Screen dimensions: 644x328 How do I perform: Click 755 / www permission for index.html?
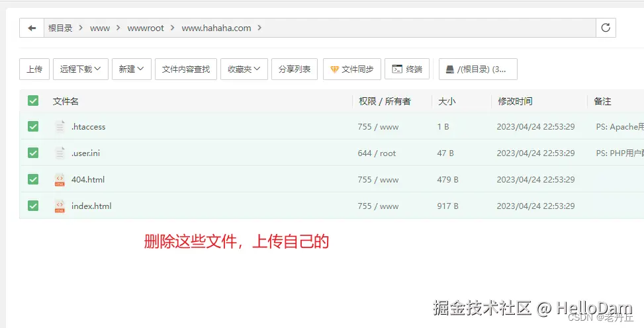pos(378,206)
